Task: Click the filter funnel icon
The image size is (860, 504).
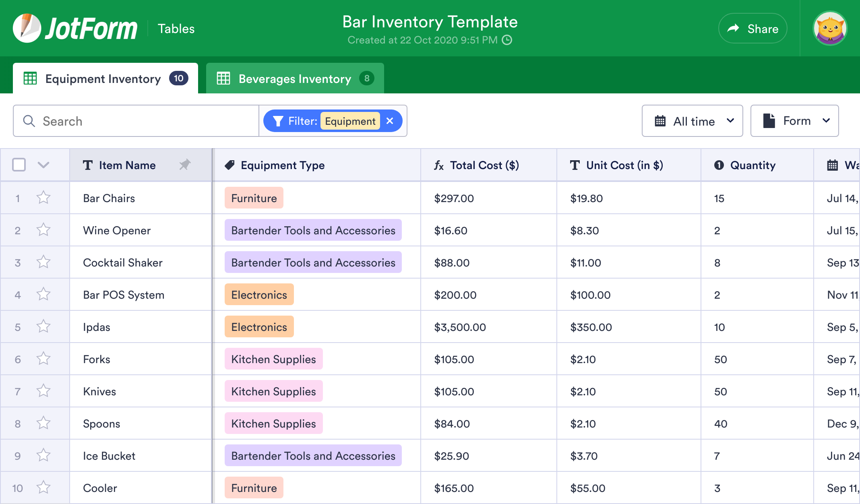Action: [279, 121]
